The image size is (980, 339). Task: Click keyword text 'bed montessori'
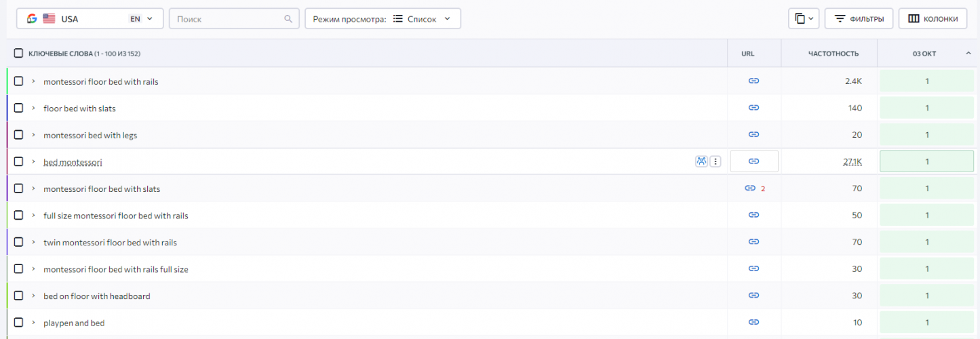(x=73, y=162)
